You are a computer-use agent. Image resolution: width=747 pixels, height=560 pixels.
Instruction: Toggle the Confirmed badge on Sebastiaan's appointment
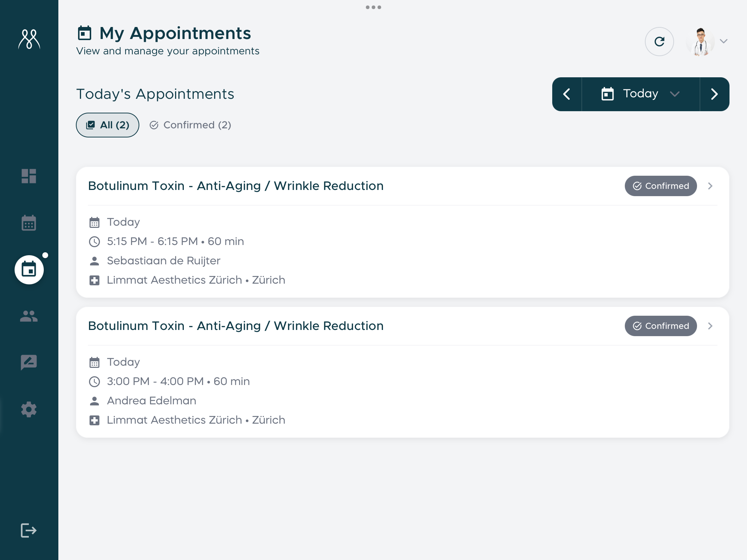tap(661, 186)
